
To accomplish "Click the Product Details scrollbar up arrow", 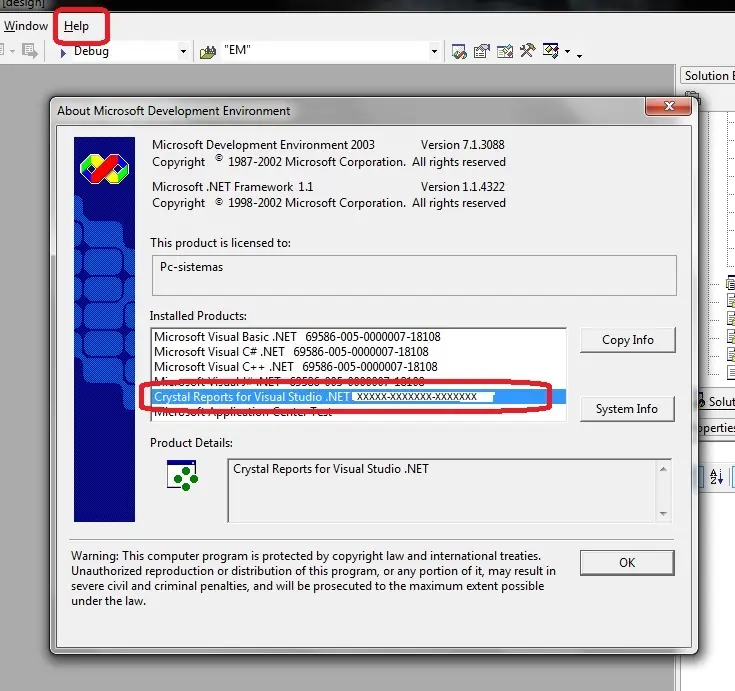I will (663, 469).
